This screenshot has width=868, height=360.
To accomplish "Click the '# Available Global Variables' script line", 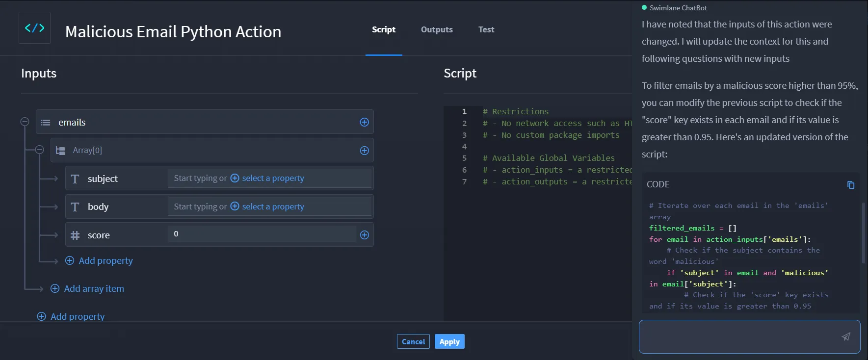I will 549,158.
